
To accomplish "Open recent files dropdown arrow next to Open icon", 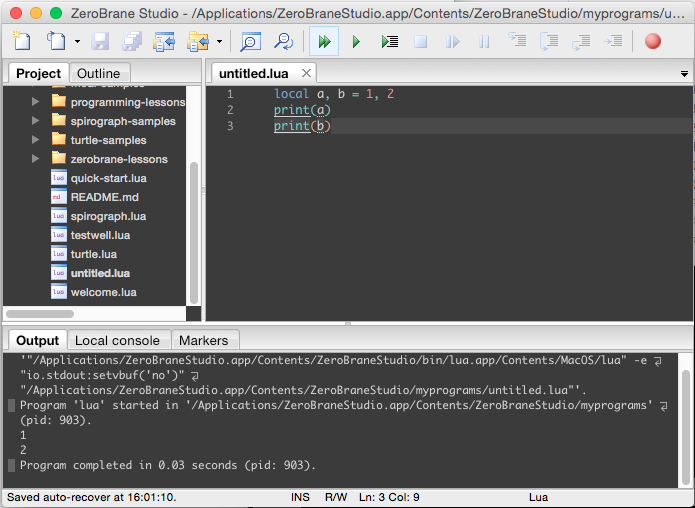I will [77, 42].
